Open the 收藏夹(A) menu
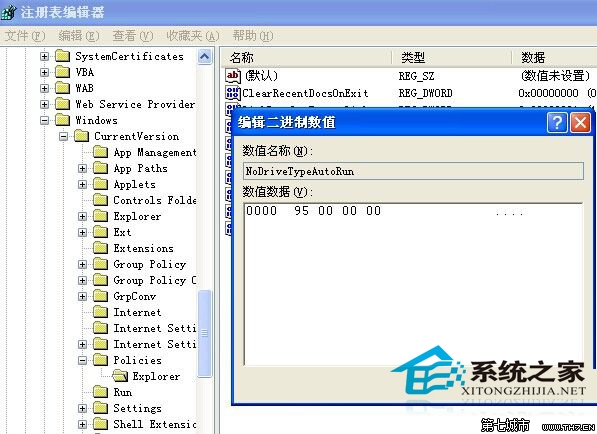 193,36
